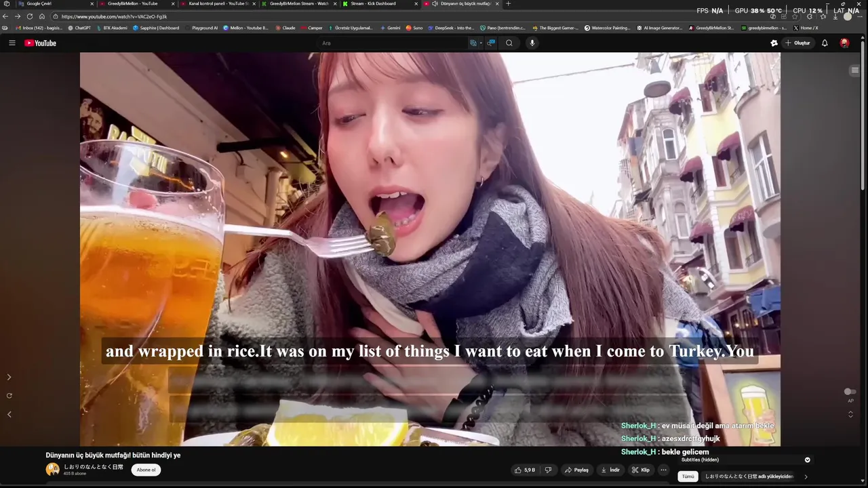
Task: Open the しおりのなんとなく日常 channel avatar
Action: pos(52,469)
